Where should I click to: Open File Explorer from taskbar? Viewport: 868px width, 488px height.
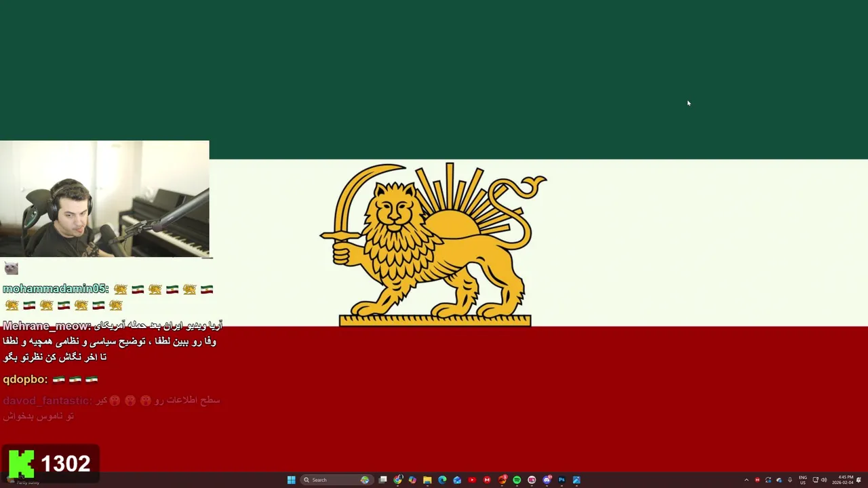click(x=427, y=480)
